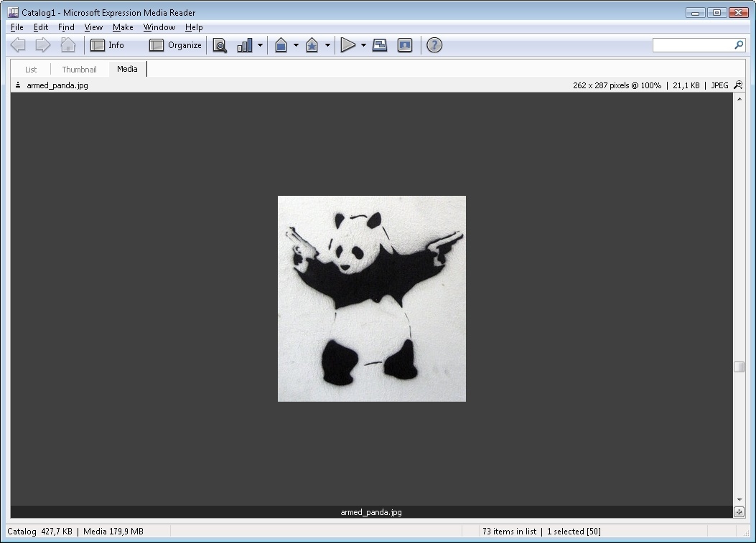Open the Window menu
The image size is (756, 543).
[x=159, y=27]
